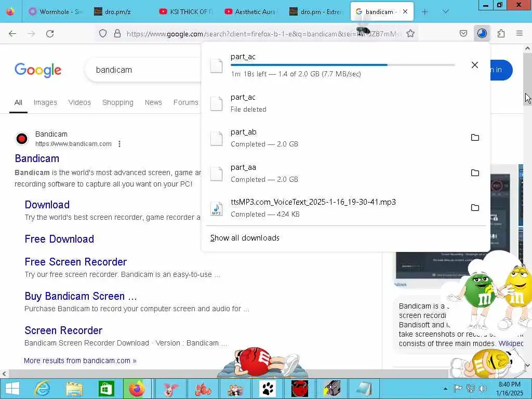Open File Explorer from taskbar
The image size is (532, 399).
74,389
